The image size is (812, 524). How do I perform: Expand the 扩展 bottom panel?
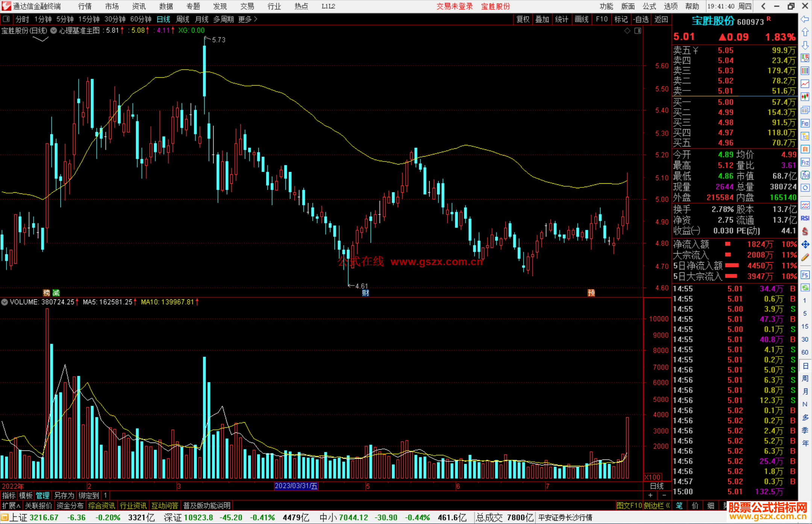[11, 506]
